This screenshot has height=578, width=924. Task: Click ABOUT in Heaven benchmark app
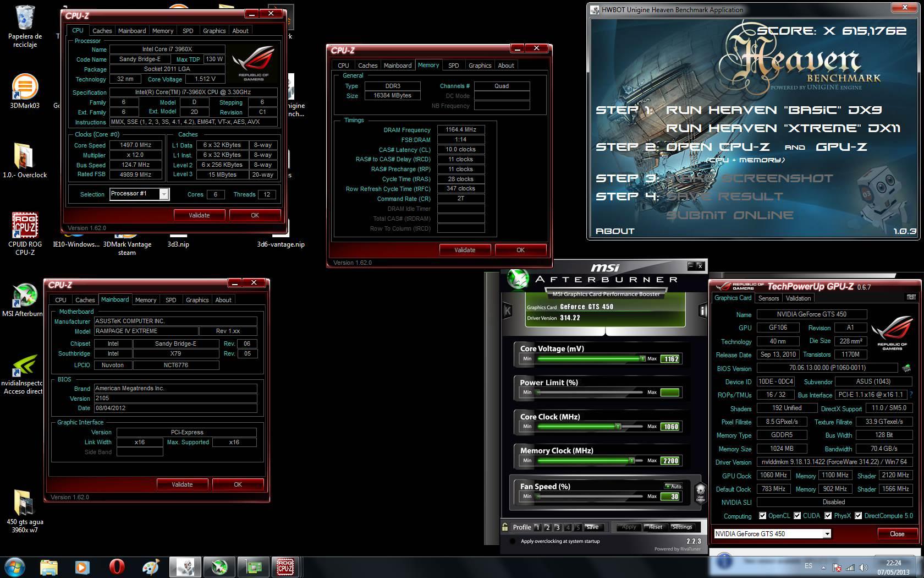pos(615,231)
